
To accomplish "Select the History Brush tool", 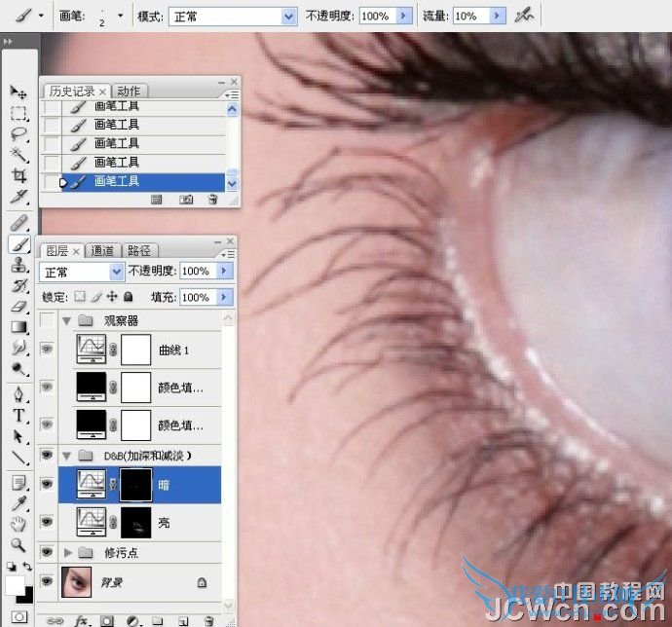I will pyautogui.click(x=18, y=285).
